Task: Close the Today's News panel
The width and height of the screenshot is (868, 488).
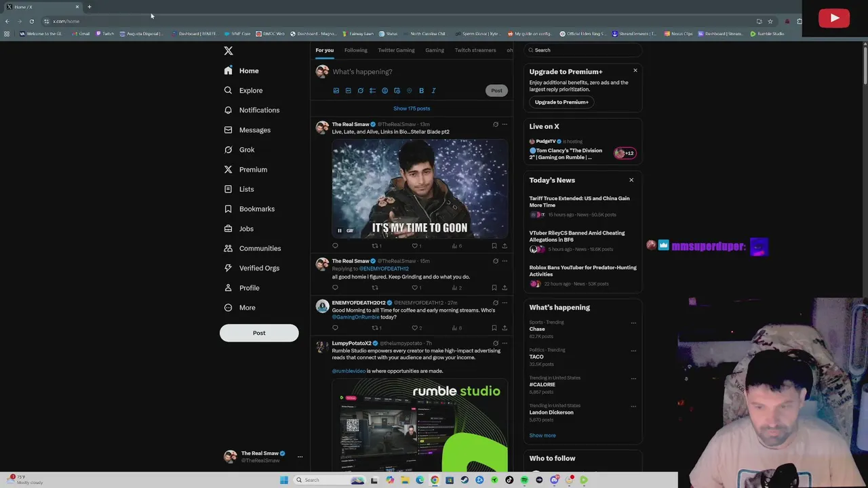Action: click(631, 180)
